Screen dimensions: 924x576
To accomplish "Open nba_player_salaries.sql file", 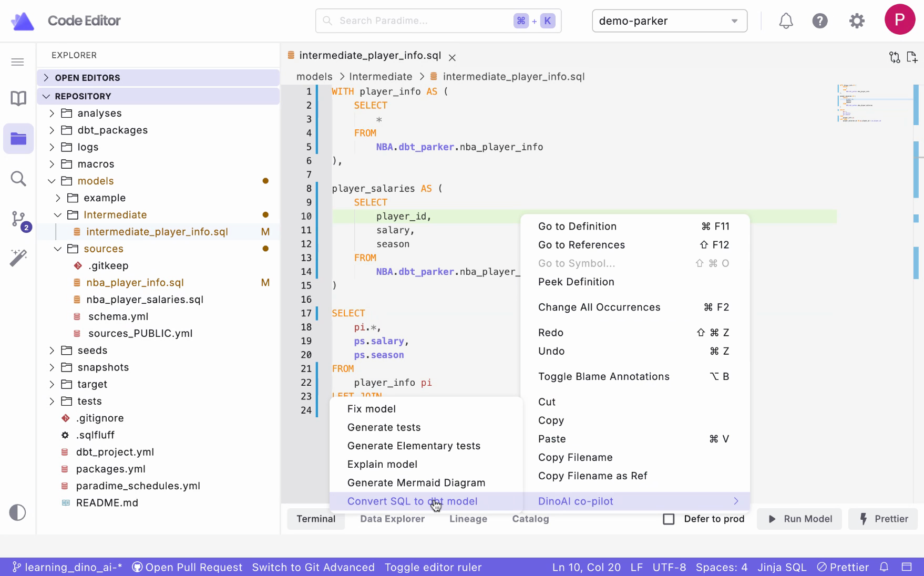I will [145, 300].
